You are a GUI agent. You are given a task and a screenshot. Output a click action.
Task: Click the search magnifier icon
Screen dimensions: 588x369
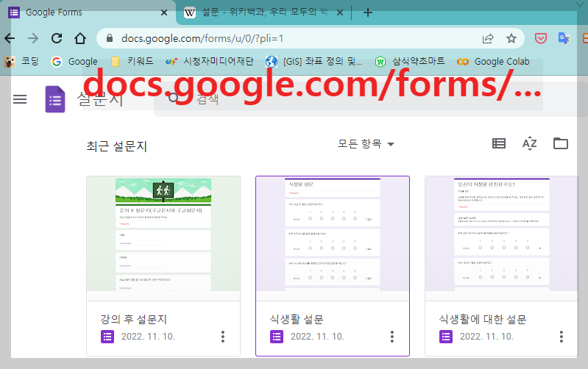tap(173, 98)
